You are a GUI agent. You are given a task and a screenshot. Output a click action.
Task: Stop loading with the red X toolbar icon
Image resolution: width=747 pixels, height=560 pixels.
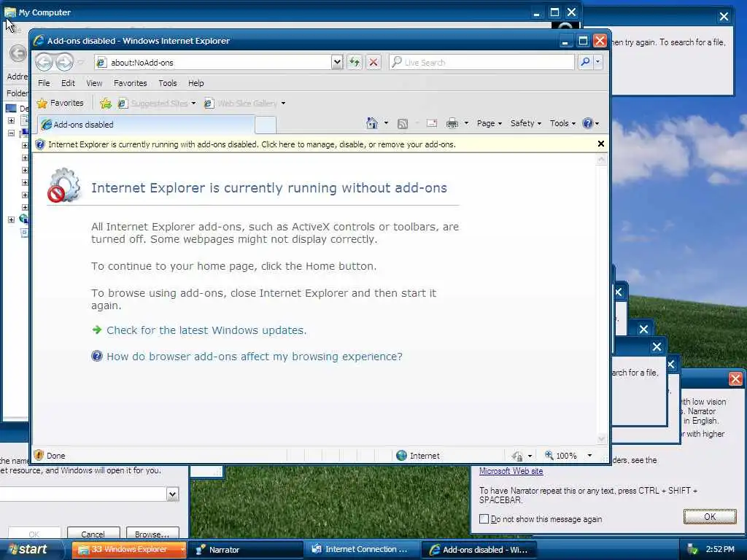[373, 62]
